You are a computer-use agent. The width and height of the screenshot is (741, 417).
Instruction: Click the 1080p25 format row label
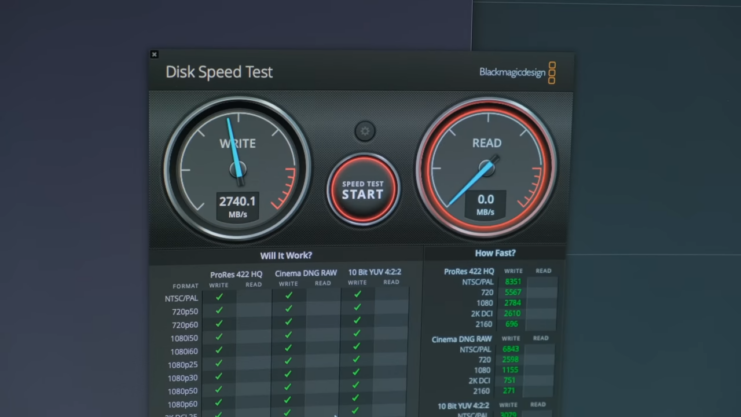point(182,365)
